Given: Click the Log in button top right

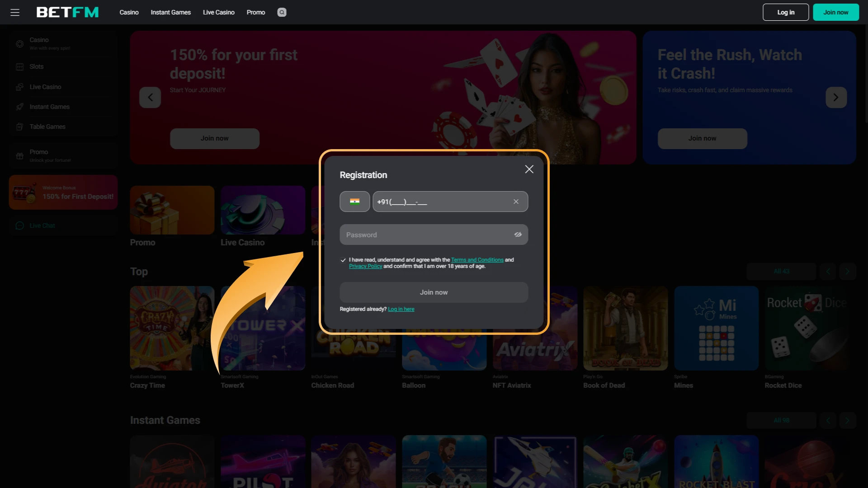Looking at the screenshot, I should [x=785, y=12].
